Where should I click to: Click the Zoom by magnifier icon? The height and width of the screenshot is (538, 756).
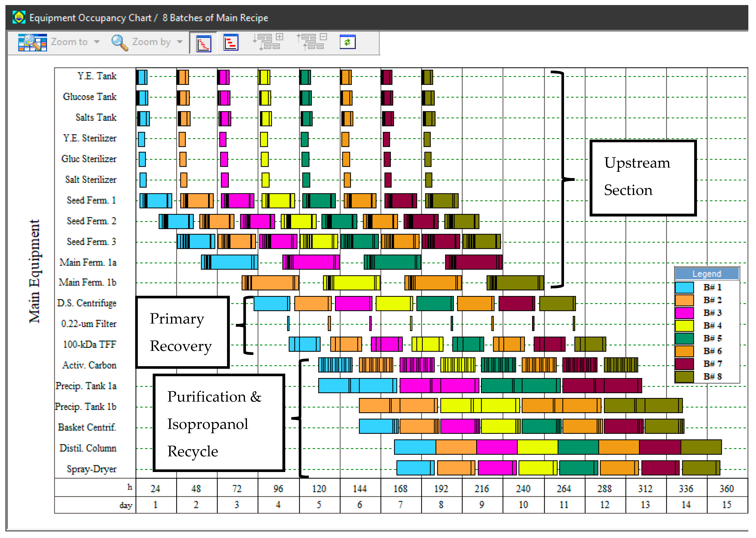click(x=119, y=42)
